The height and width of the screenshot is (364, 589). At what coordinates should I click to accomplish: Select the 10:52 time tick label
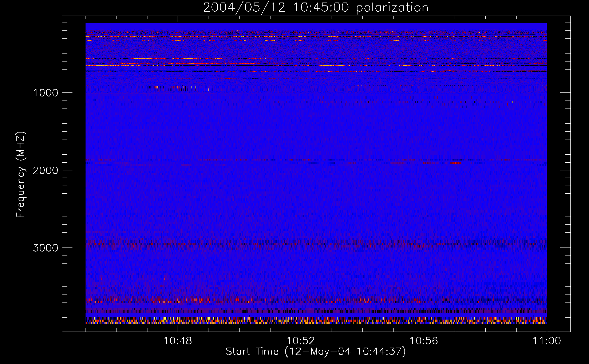tap(301, 341)
